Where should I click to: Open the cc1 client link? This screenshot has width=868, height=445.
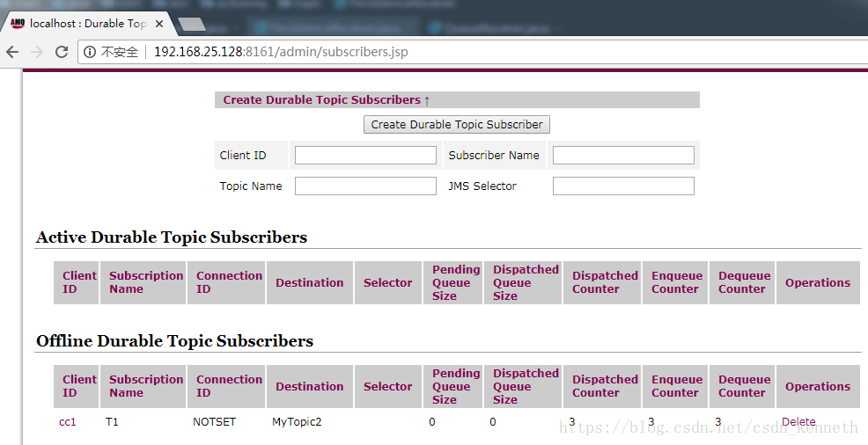tap(68, 422)
